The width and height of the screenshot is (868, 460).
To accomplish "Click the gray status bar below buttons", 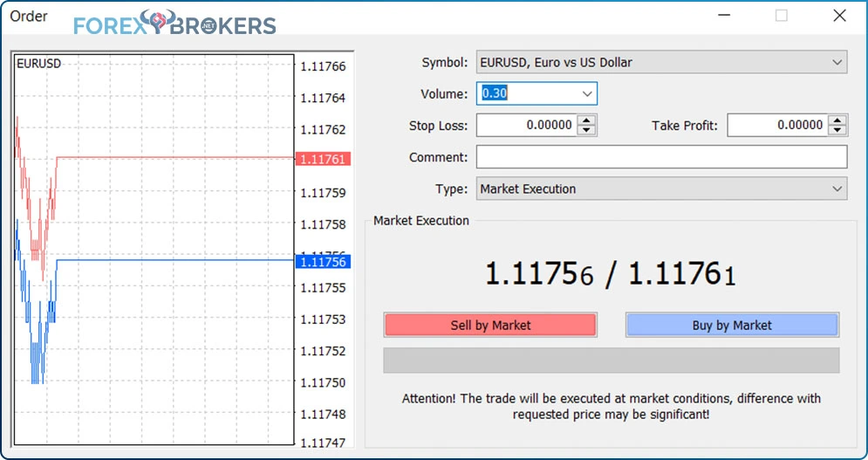I will click(612, 360).
